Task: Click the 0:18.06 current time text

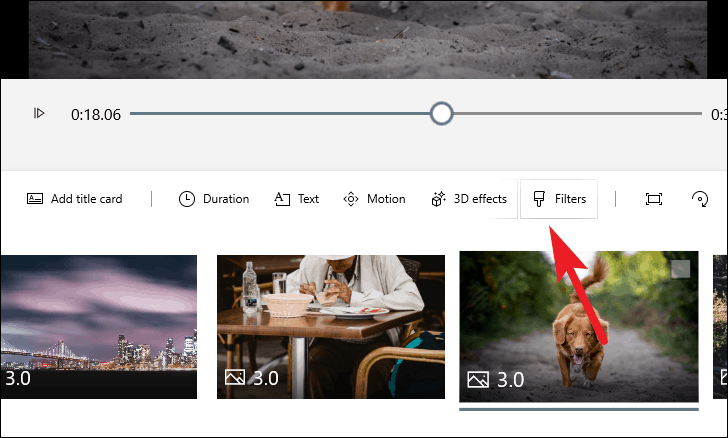Action: pos(96,114)
